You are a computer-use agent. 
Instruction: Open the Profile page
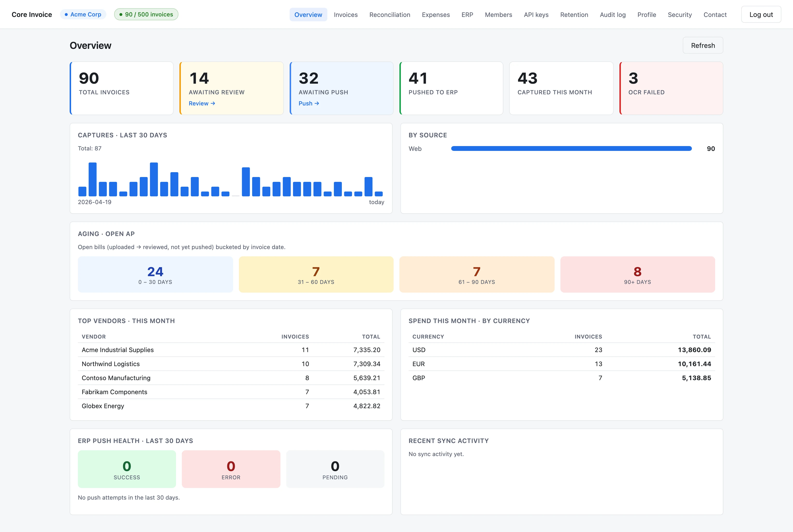pos(646,15)
